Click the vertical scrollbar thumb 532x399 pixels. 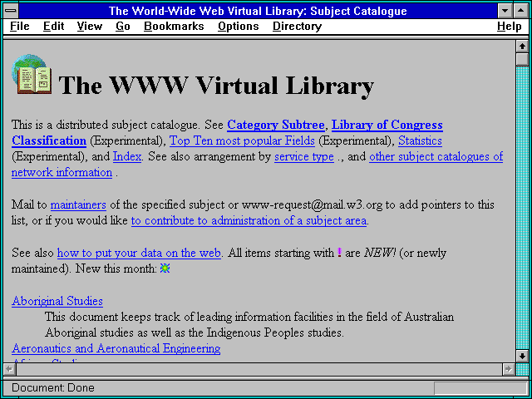click(522, 59)
